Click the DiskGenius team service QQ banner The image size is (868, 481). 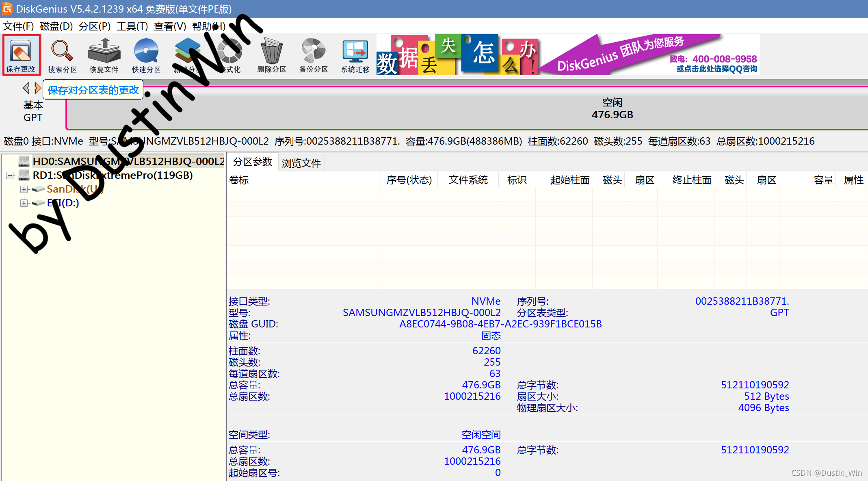point(650,55)
